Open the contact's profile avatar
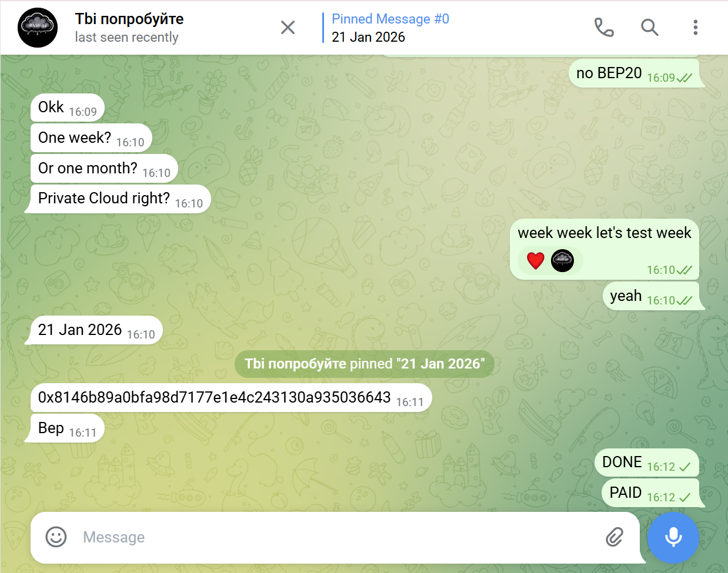The width and height of the screenshot is (728, 573). [38, 28]
